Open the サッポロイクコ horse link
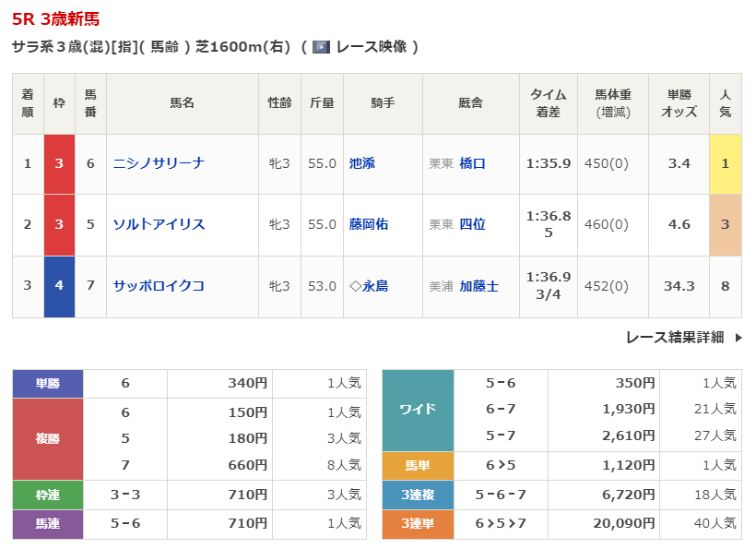This screenshot has width=756, height=549. coord(158,286)
